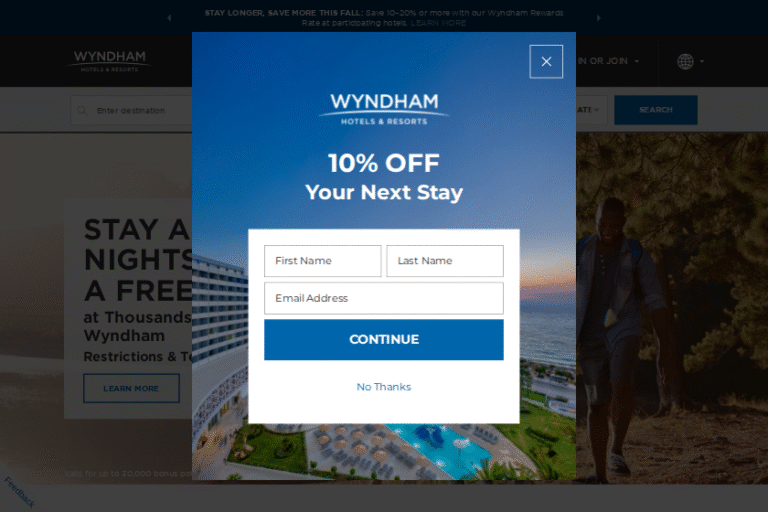Click the search magnifier icon
The width and height of the screenshot is (768, 512).
click(x=82, y=110)
